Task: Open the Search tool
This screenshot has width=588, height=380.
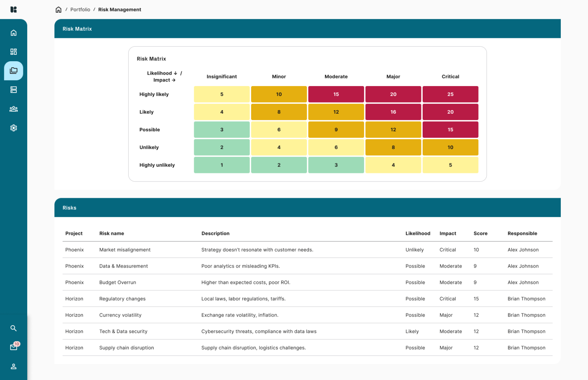Action: [13, 328]
